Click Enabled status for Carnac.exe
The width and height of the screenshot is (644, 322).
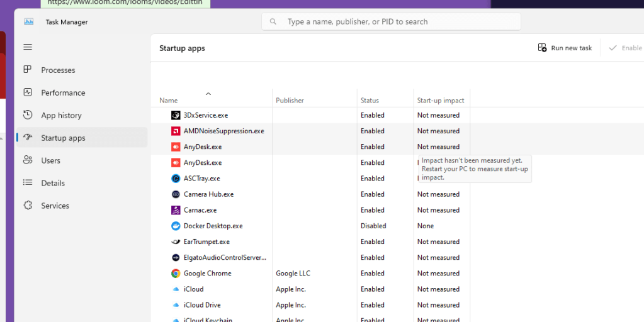373,210
